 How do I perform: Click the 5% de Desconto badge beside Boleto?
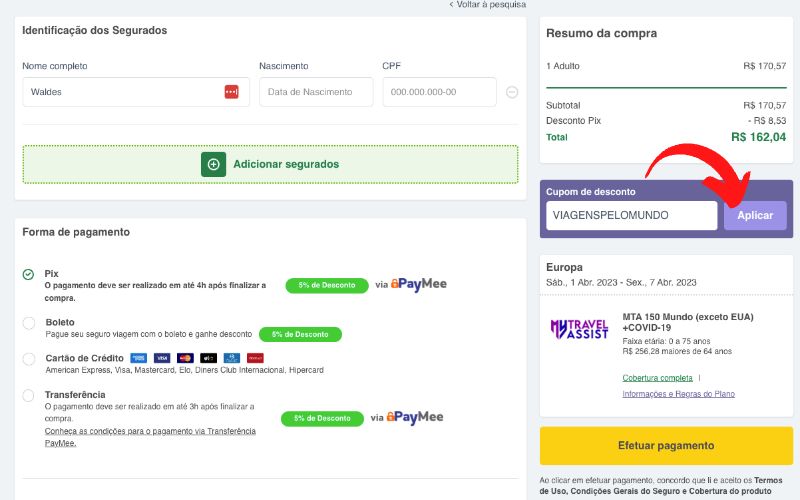pos(301,335)
